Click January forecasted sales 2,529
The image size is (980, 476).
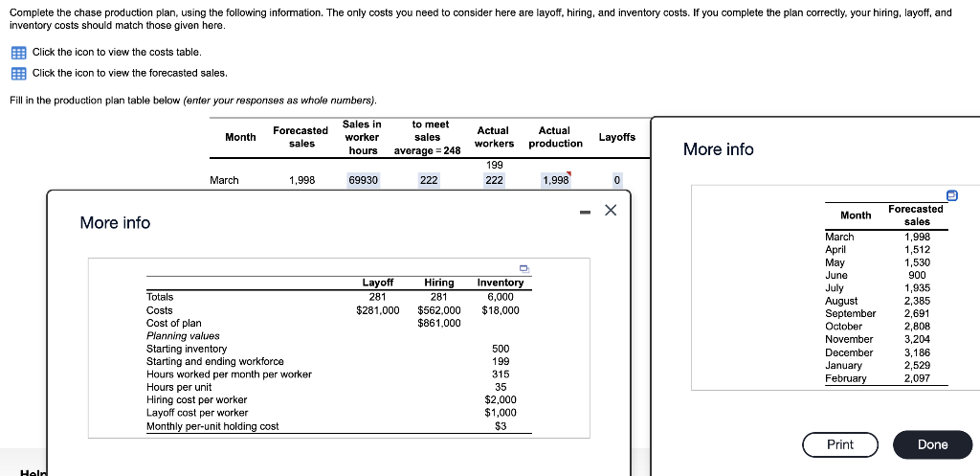[917, 365]
